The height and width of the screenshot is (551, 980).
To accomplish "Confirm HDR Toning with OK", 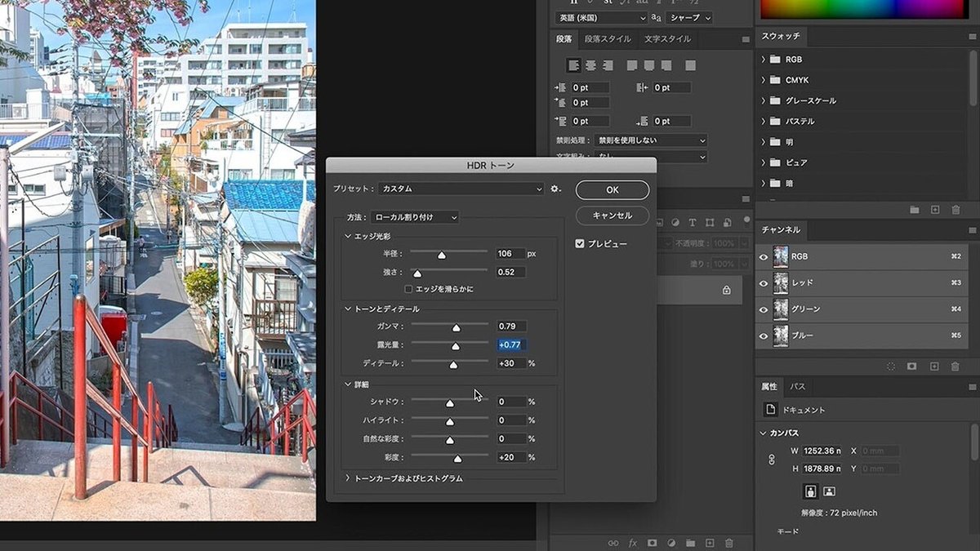I will [612, 189].
